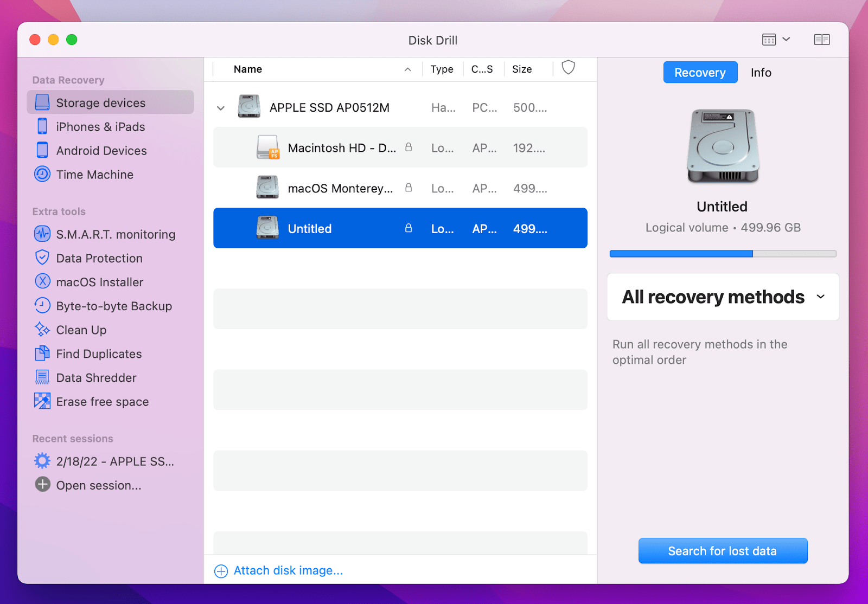Open Time Machine recovery icon
Viewport: 868px width, 604px height.
coord(42,174)
